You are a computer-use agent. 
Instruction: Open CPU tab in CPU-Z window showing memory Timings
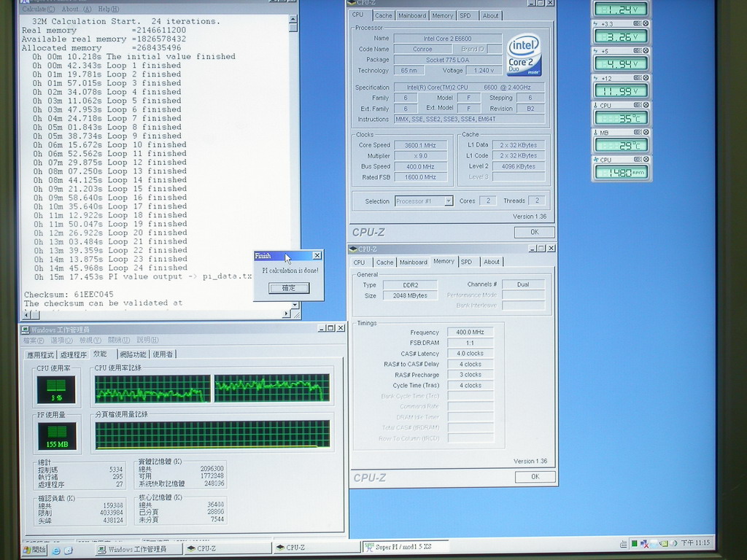[359, 262]
